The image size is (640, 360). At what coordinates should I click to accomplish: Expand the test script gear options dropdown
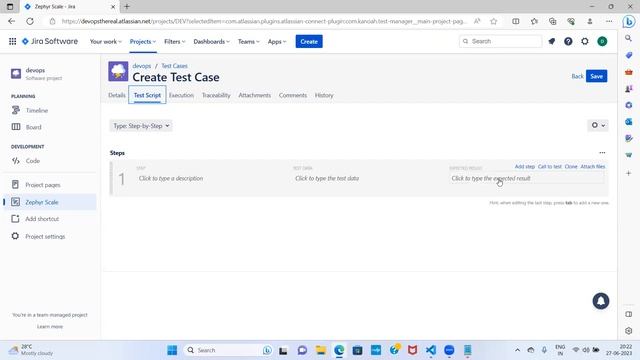tap(598, 125)
